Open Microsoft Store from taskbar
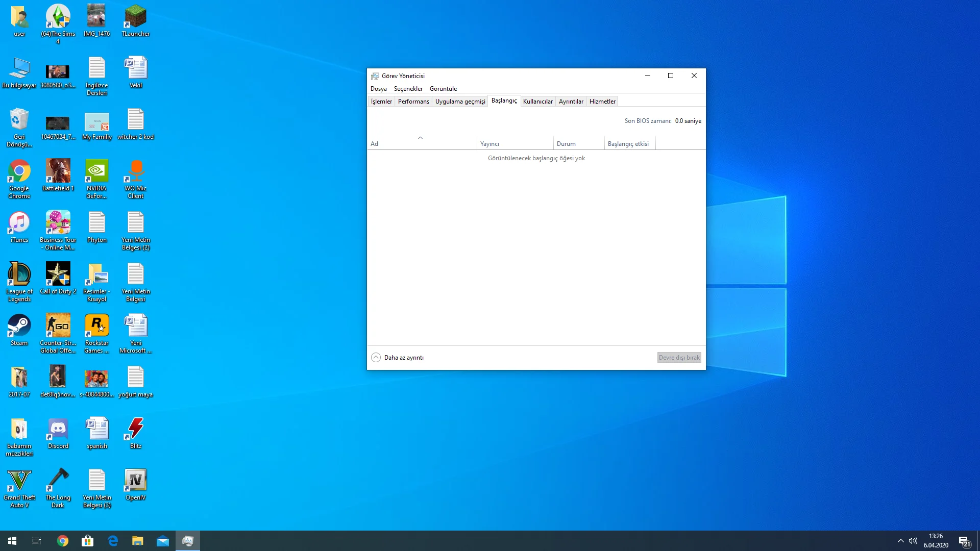 tap(88, 541)
